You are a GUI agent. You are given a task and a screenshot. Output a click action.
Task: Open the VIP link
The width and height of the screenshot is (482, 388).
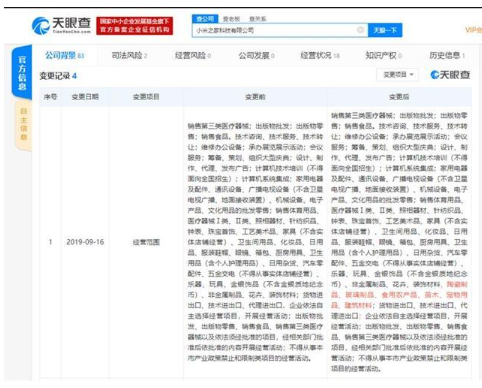(x=473, y=30)
